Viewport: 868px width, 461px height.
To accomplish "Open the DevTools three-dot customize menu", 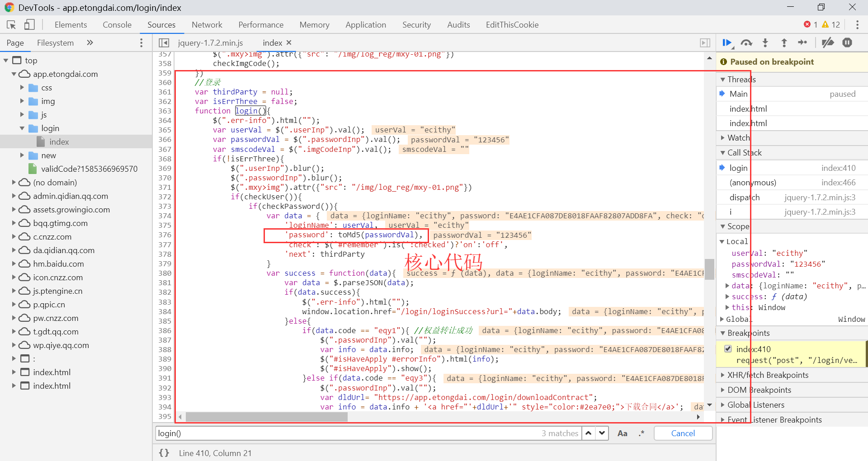I will [857, 25].
